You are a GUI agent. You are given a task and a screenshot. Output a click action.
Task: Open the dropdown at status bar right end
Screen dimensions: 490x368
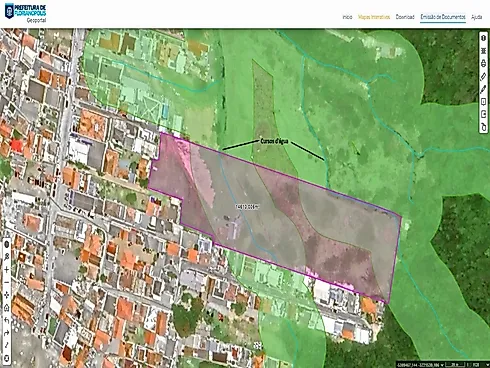coord(488,365)
